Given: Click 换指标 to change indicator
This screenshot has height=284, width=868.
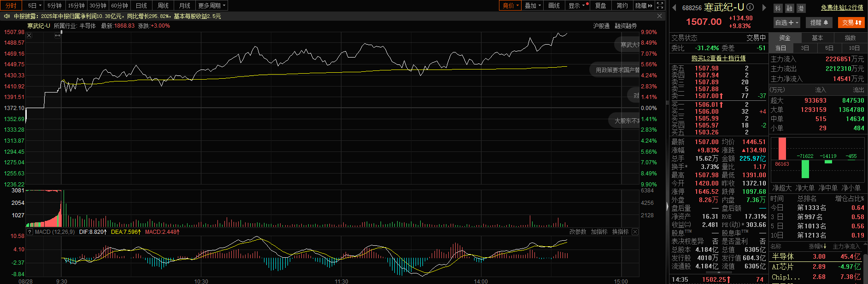Looking at the screenshot, I should pyautogui.click(x=620, y=232).
